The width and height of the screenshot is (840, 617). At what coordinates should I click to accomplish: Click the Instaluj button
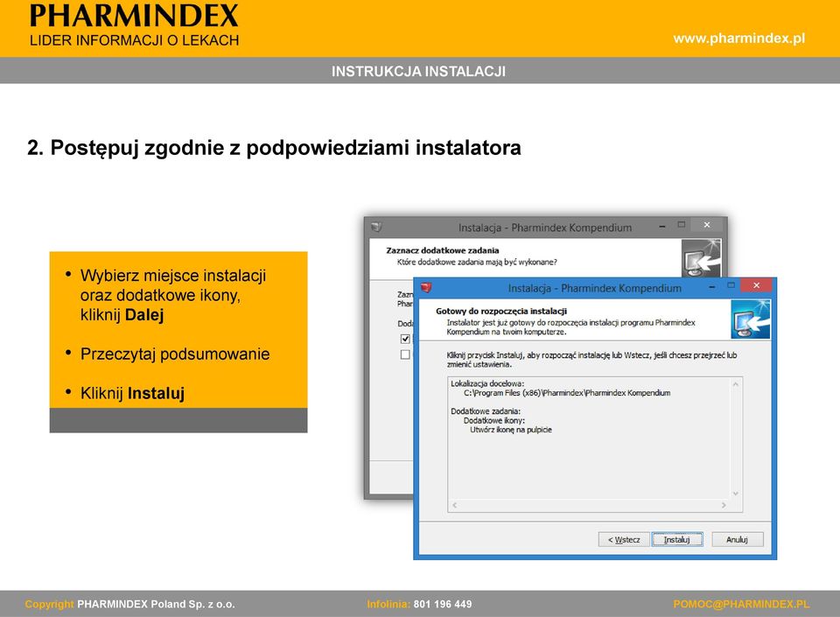click(x=677, y=539)
